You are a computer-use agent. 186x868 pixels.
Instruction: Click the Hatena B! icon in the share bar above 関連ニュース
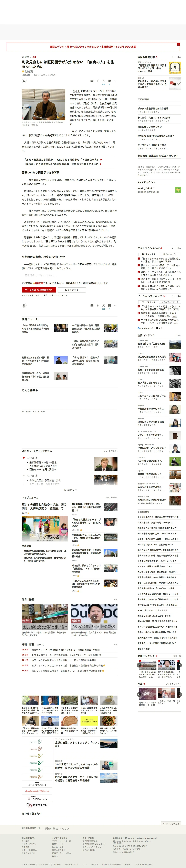[109, 305]
